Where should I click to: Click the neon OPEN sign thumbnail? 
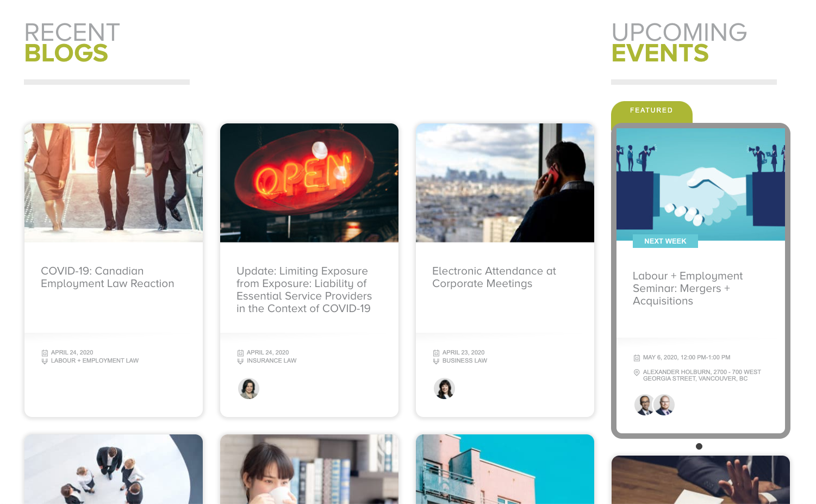[309, 183]
